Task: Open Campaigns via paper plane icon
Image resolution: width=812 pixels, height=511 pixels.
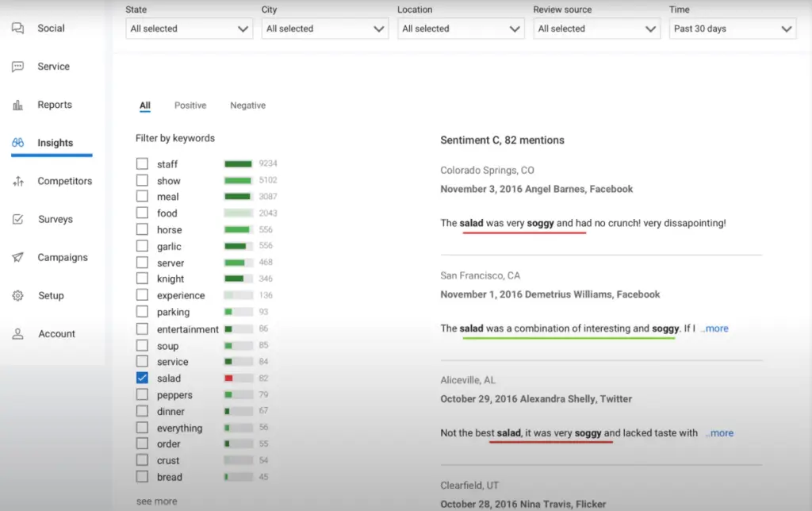Action: coord(17,258)
